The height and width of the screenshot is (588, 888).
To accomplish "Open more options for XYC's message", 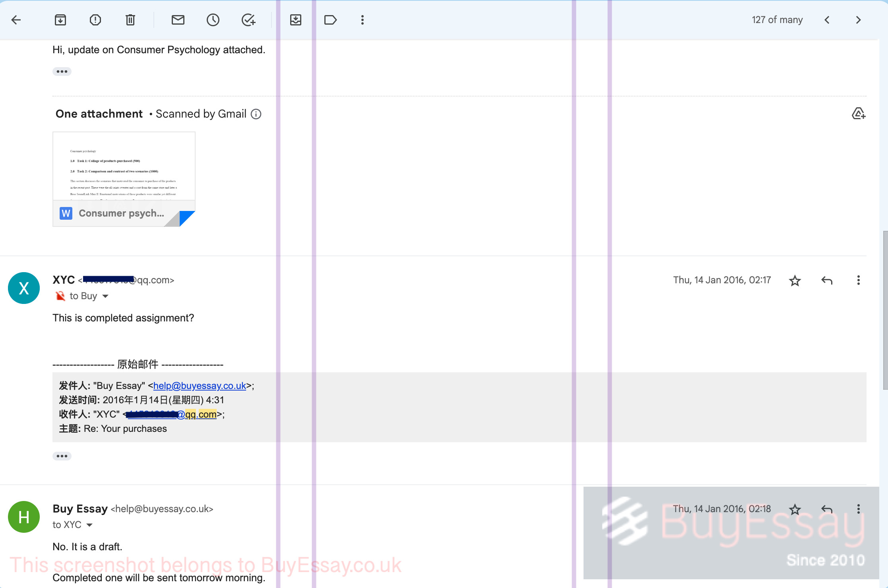I will pos(859,280).
